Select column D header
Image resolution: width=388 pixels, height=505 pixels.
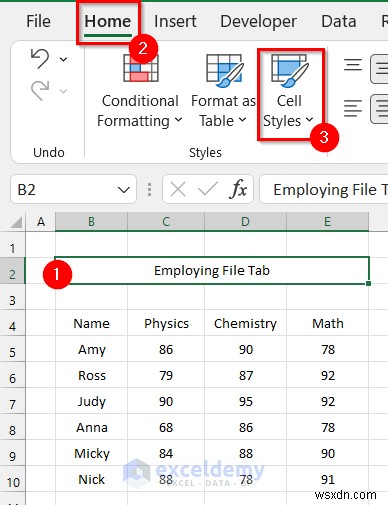245,221
